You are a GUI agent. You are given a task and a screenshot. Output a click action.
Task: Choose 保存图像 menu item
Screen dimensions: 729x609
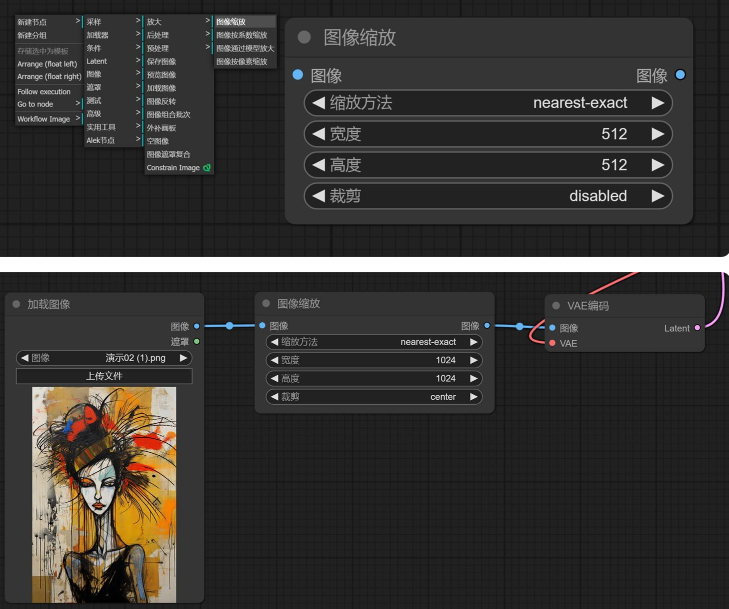tap(179, 61)
